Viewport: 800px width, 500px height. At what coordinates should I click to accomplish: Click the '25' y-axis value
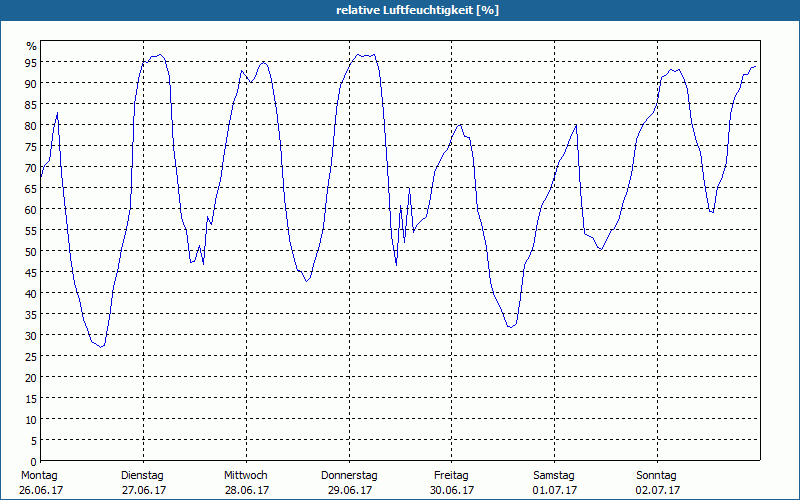(31, 356)
